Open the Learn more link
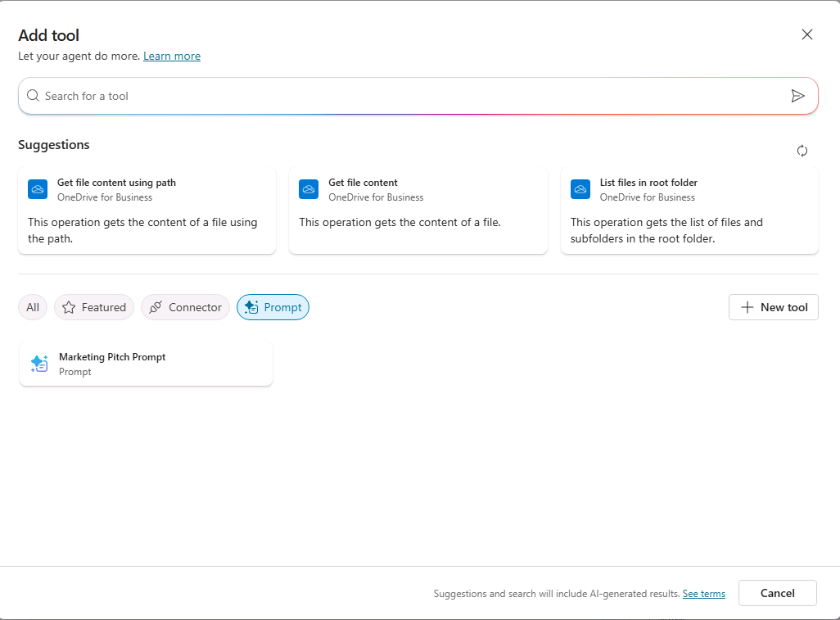The image size is (840, 620). [172, 56]
